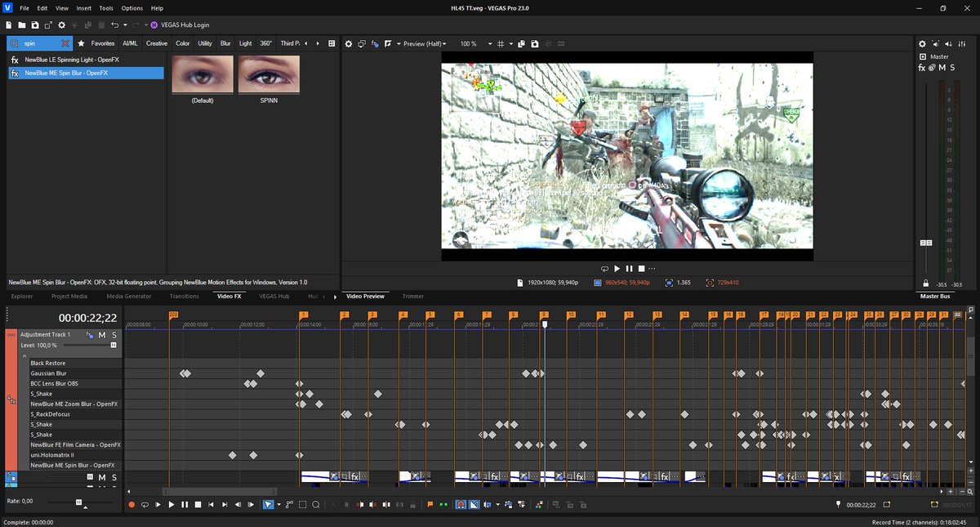Select the S_RackDefocus keyframe lane

75,414
